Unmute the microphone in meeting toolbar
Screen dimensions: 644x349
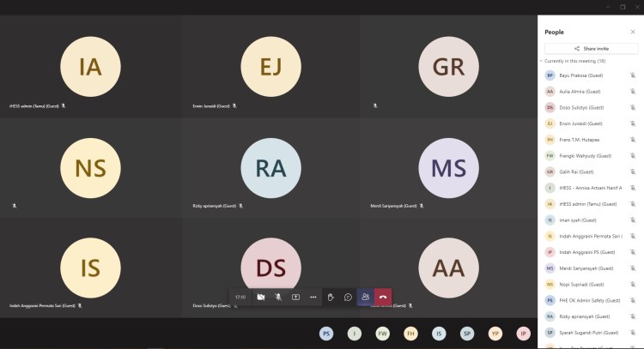click(x=278, y=297)
